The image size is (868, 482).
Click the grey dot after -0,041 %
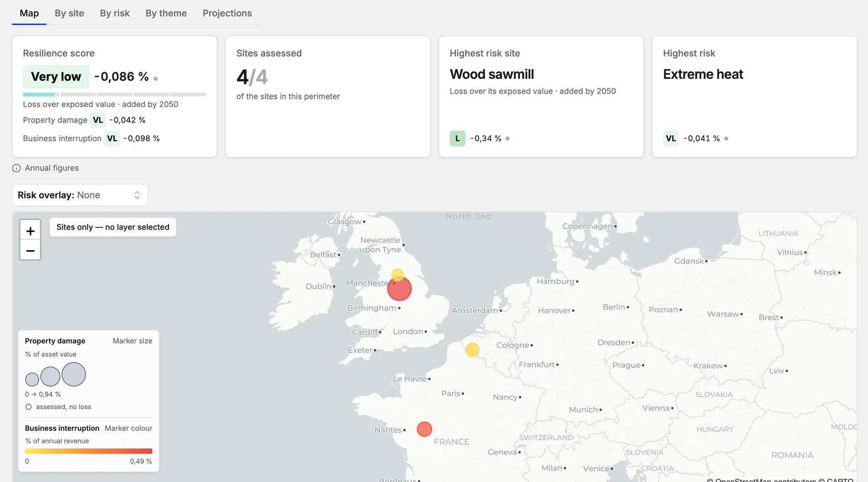pyautogui.click(x=726, y=139)
